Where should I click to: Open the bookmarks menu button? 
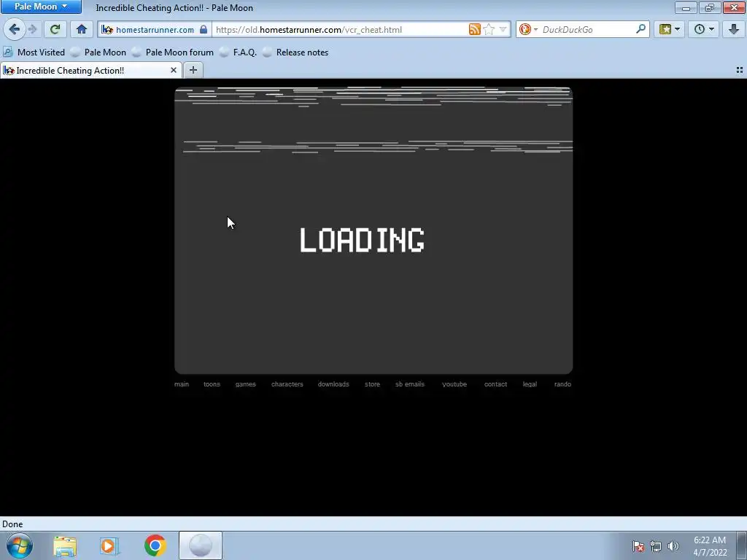[x=669, y=29]
